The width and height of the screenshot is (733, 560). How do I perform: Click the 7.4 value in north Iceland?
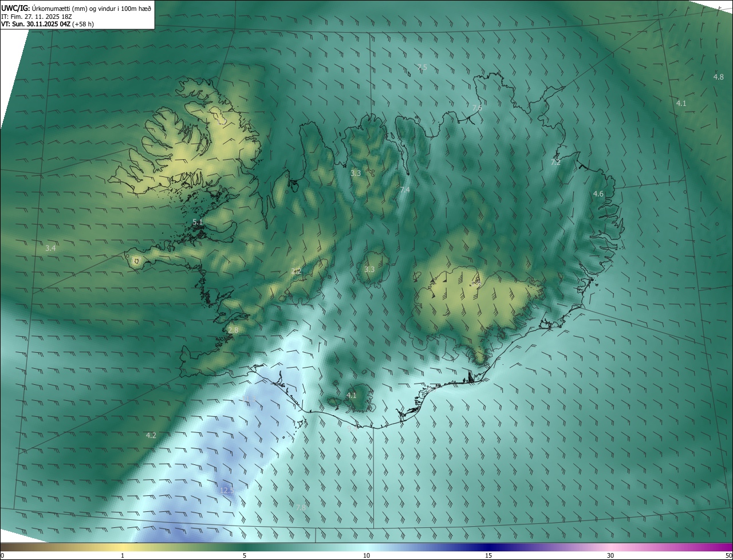[x=405, y=190]
